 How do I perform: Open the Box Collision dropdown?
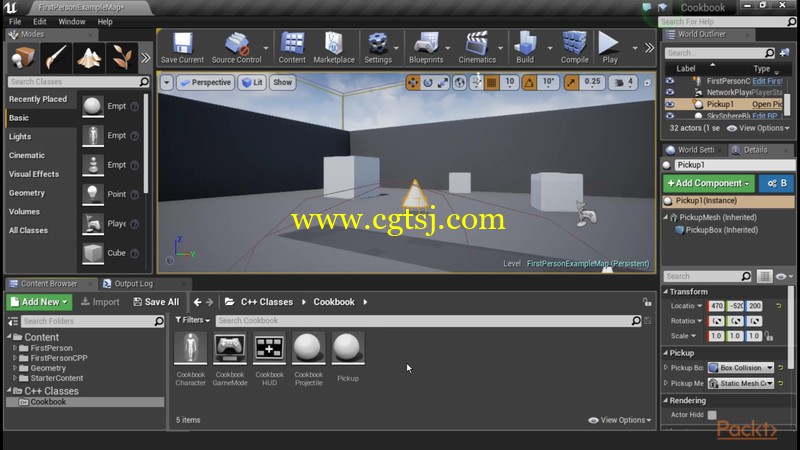(741, 368)
